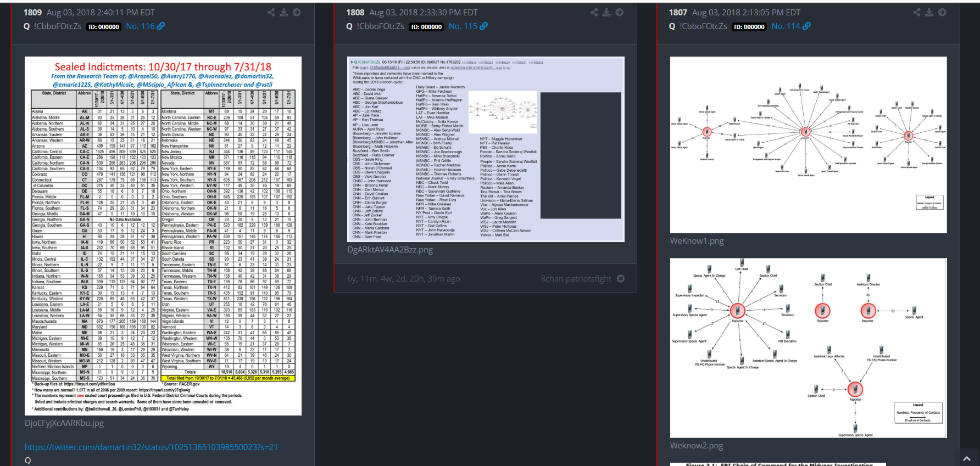
Task: Open the No. 115 post link
Action: click(463, 26)
